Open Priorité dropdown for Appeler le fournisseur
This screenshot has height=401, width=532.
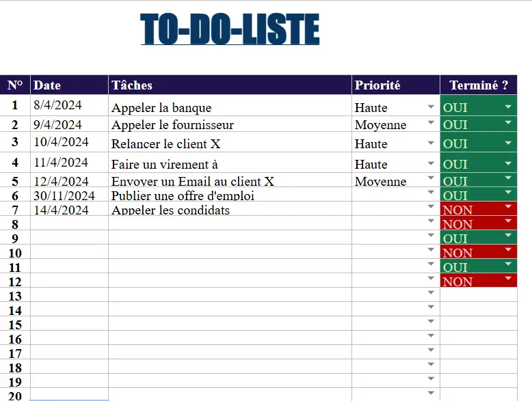pos(431,122)
